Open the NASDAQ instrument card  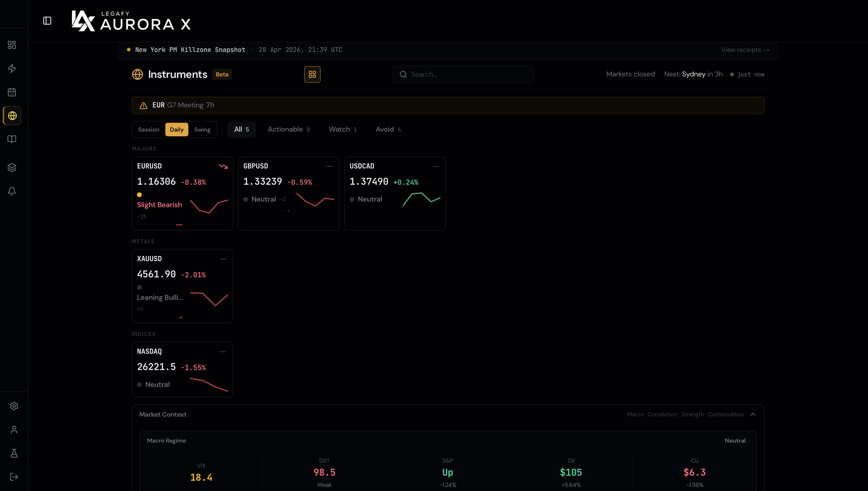pyautogui.click(x=182, y=369)
